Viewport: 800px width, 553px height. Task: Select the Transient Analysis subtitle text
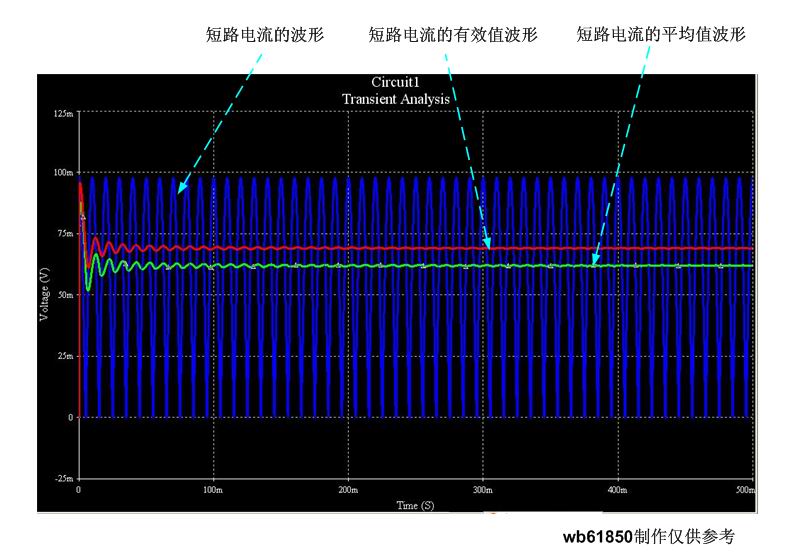click(x=394, y=98)
